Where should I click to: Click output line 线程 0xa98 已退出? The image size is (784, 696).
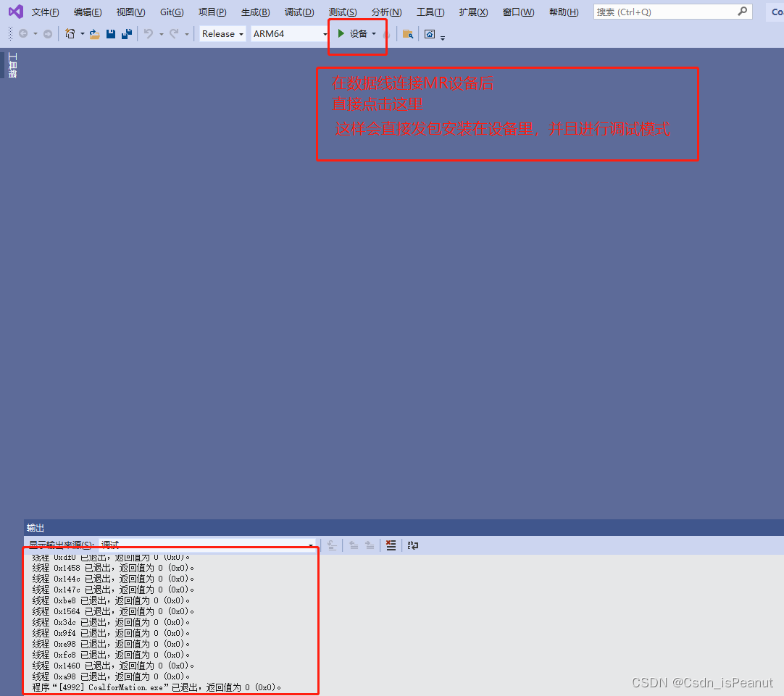pos(111,676)
